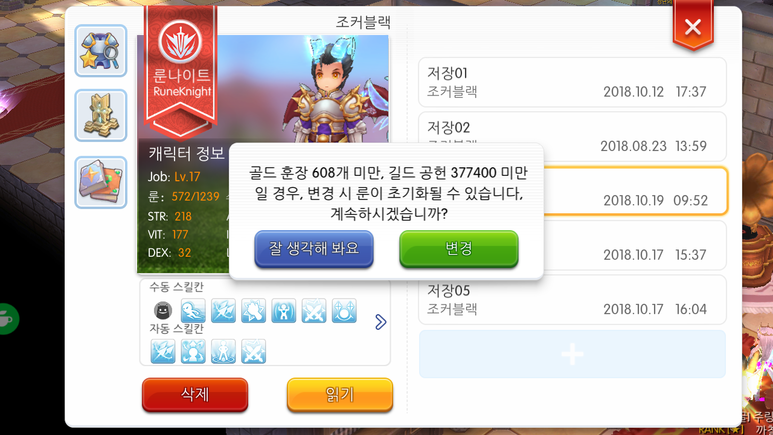Select the crossed swords auto skill icon

253,352
